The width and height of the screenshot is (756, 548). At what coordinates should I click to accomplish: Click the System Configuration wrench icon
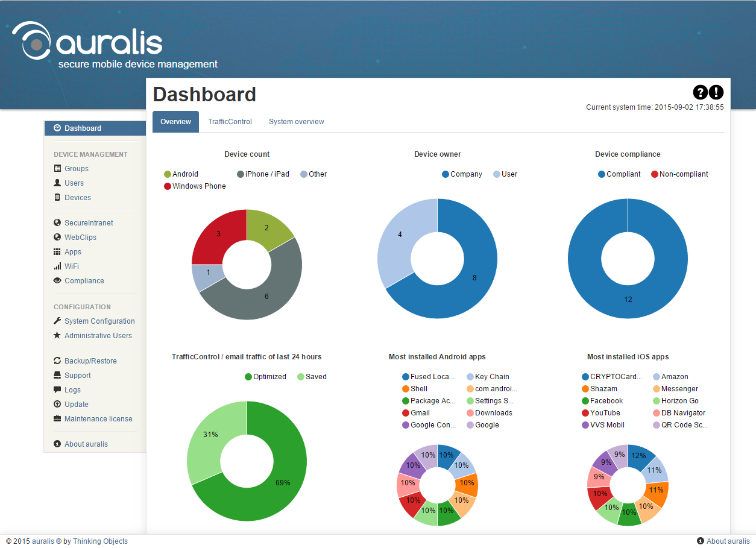pyautogui.click(x=57, y=321)
